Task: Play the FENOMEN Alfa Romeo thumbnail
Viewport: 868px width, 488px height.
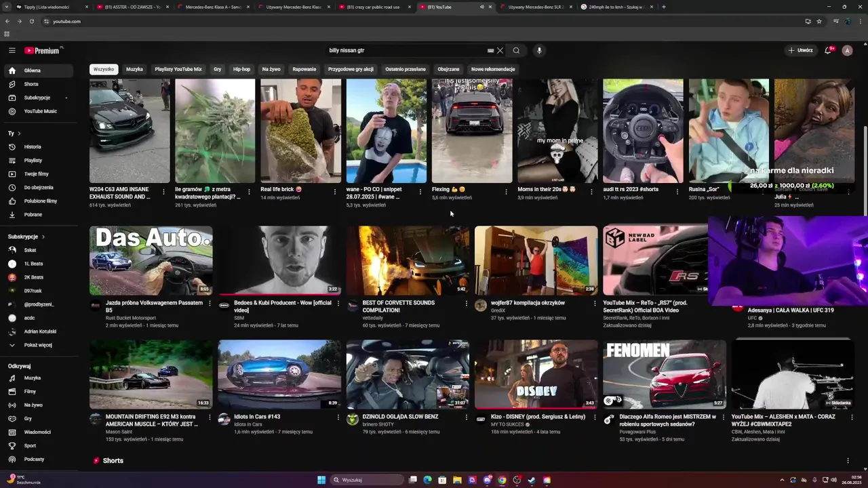Action: (664, 375)
